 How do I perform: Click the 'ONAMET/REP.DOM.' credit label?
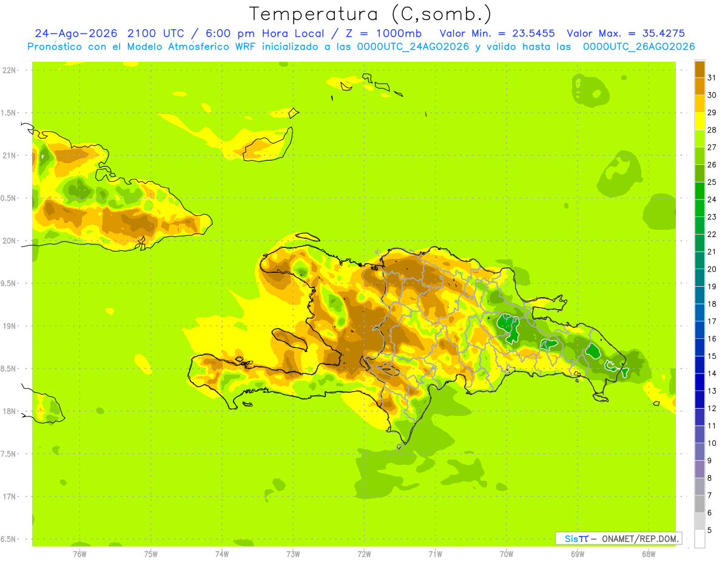pos(641,538)
